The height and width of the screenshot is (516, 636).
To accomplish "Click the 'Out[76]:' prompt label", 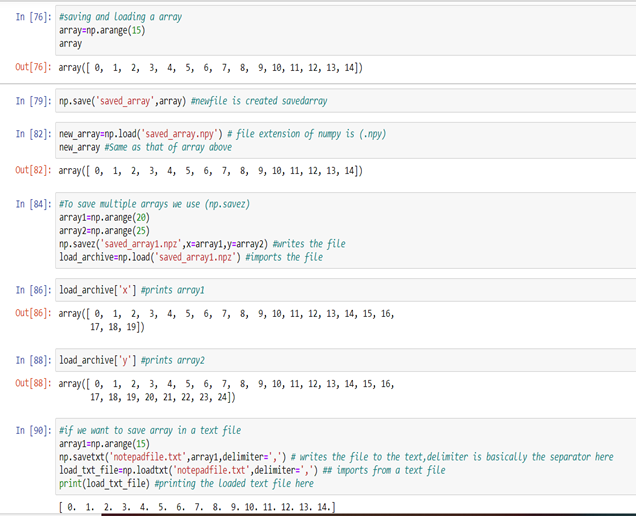I will (34, 67).
